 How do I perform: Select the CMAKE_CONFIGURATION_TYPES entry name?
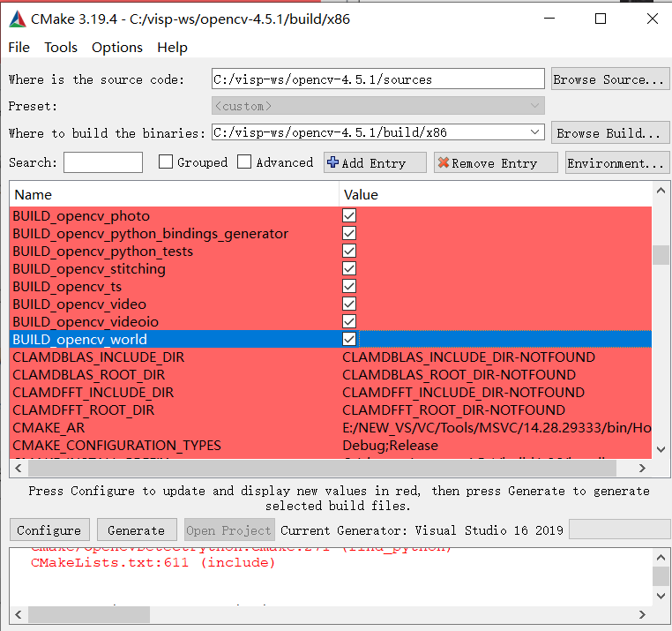116,446
